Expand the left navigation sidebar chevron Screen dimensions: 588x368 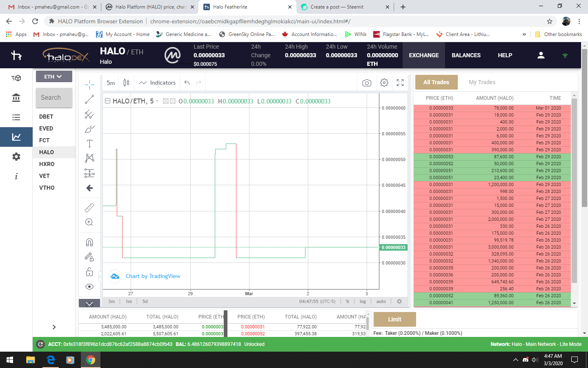click(54, 327)
